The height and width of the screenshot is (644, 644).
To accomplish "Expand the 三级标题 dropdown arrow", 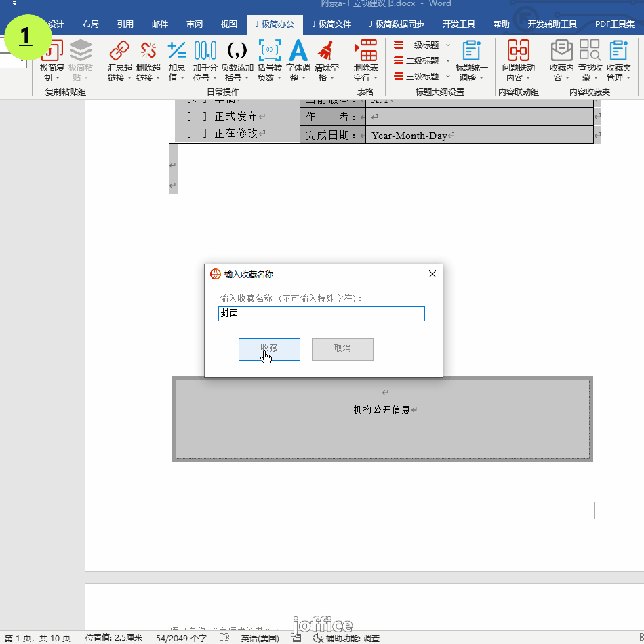I will coord(448,77).
